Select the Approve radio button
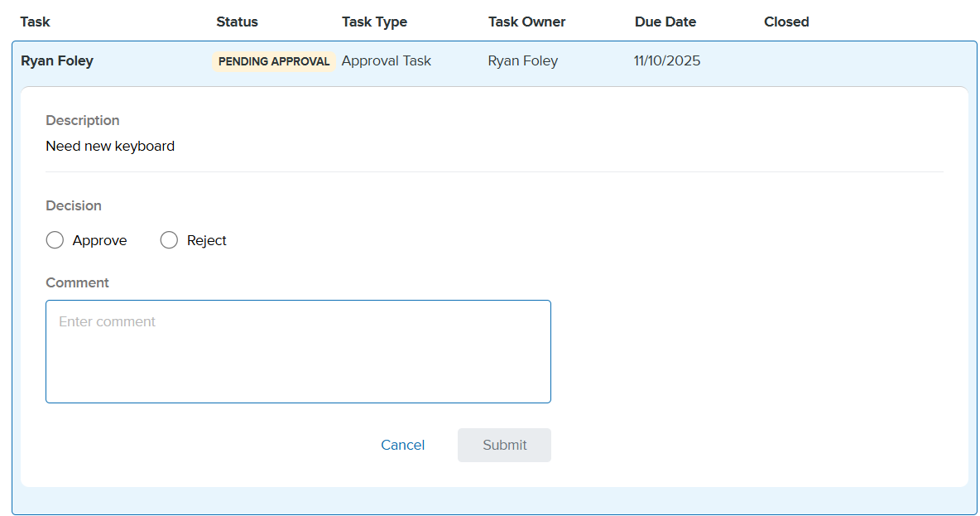Viewport: 980px width, 516px height. [55, 240]
